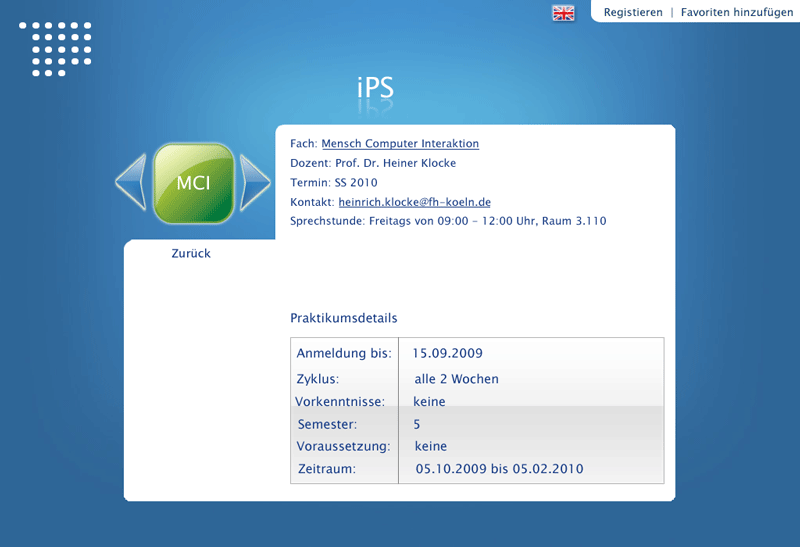Click the left arrow beside the MCI tile
Image resolution: width=800 pixels, height=547 pixels.
[132, 182]
